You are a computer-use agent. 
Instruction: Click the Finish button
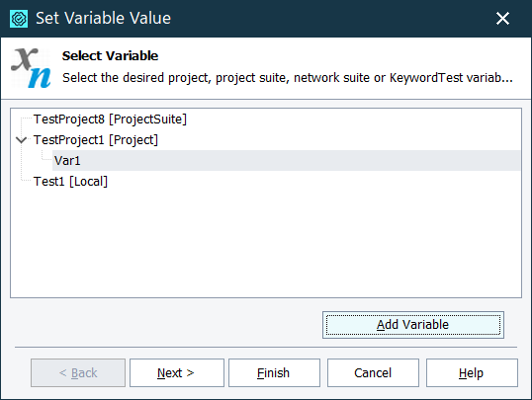[274, 373]
